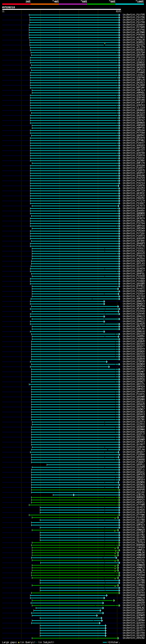Click the =100char. scale legend
This screenshot has width=146, height=644.
tap(111, 642)
